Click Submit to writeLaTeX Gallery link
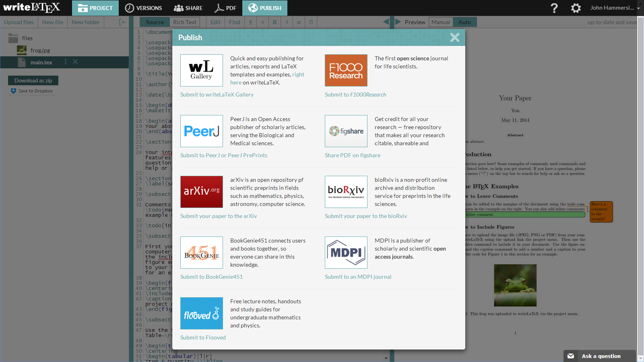Image resolution: width=644 pixels, height=362 pixels. 217,95
